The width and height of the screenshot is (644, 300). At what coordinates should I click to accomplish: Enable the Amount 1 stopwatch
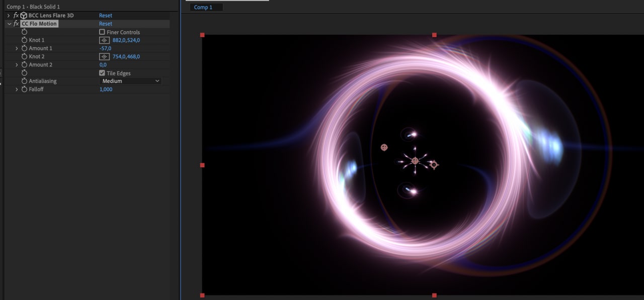point(24,48)
